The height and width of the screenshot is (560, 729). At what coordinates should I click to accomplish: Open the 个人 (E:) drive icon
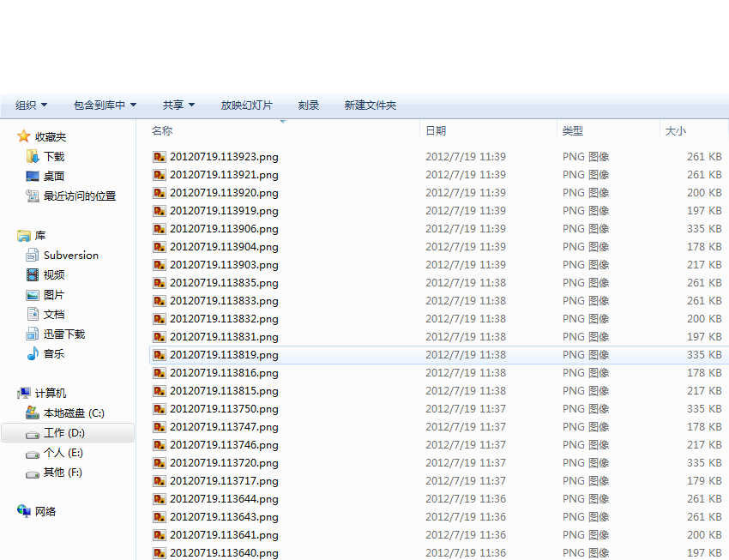coord(33,455)
